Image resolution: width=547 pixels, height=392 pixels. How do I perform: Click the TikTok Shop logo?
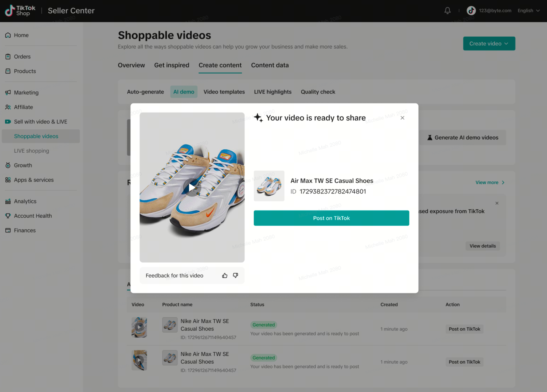pyautogui.click(x=20, y=11)
